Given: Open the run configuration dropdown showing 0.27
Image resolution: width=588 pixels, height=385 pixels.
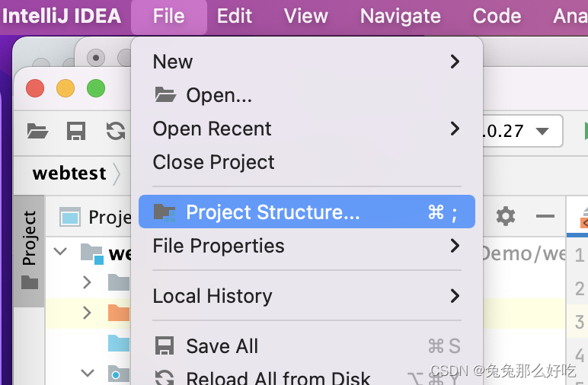Looking at the screenshot, I should click(x=522, y=131).
